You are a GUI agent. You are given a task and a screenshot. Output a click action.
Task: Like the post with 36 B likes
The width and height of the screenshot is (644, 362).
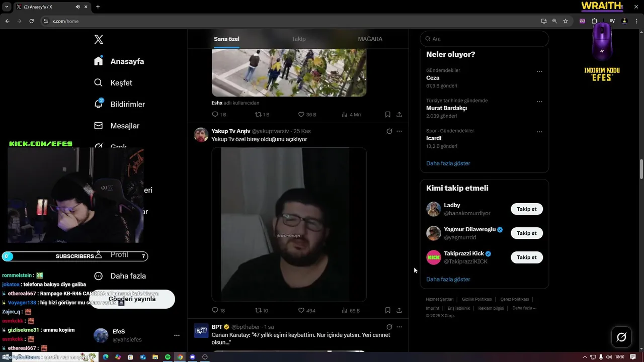[307, 115]
